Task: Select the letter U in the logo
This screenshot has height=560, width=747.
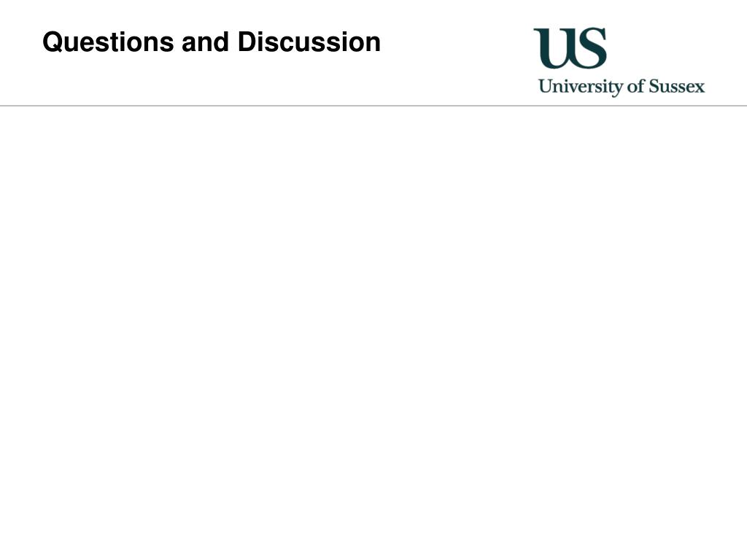Action: 553,48
